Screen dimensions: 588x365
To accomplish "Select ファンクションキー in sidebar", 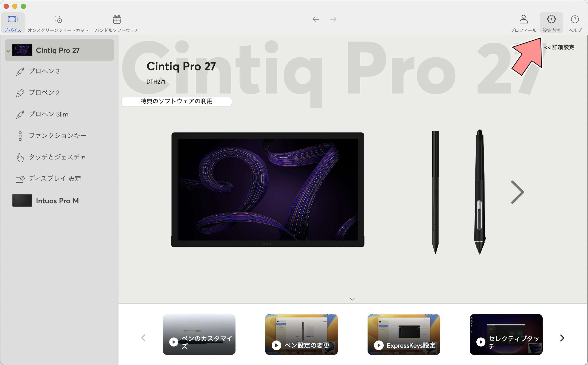I will tap(59, 136).
